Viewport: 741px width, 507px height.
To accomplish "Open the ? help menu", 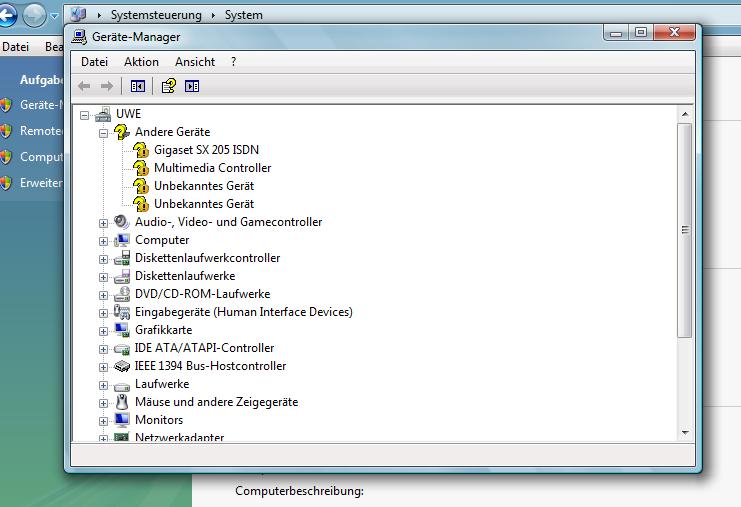I will [233, 62].
